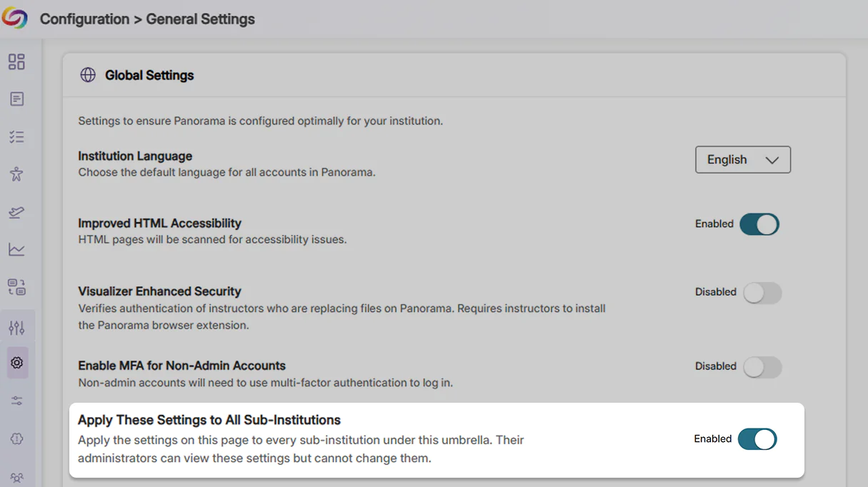Click the Visualizer Enhanced Security label
The width and height of the screenshot is (868, 487).
[159, 291]
